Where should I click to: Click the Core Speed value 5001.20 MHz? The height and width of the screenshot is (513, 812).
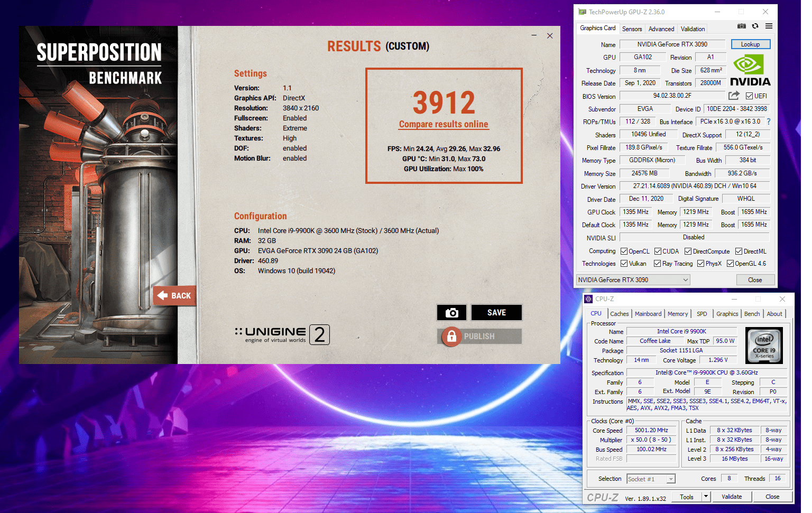pyautogui.click(x=651, y=430)
